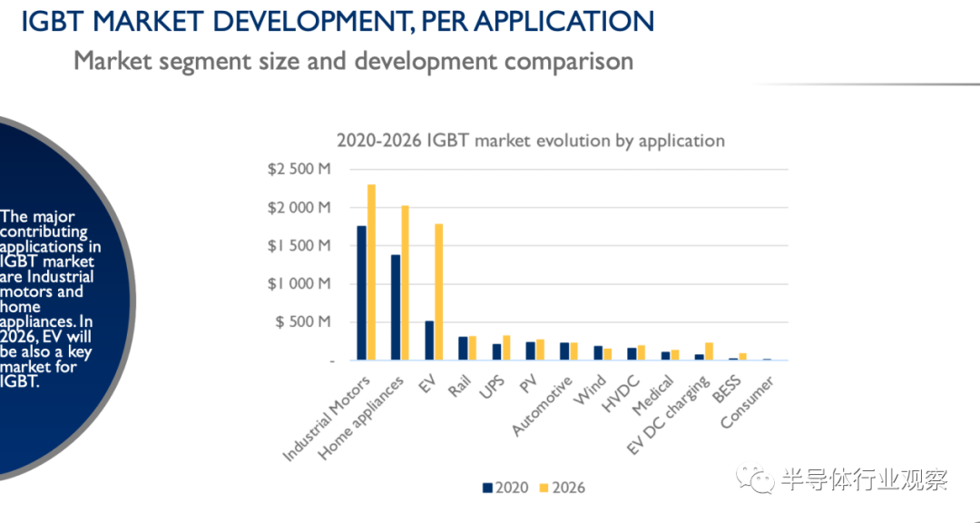
Task: Click the 2020 navy bar for UPS
Action: click(x=497, y=352)
